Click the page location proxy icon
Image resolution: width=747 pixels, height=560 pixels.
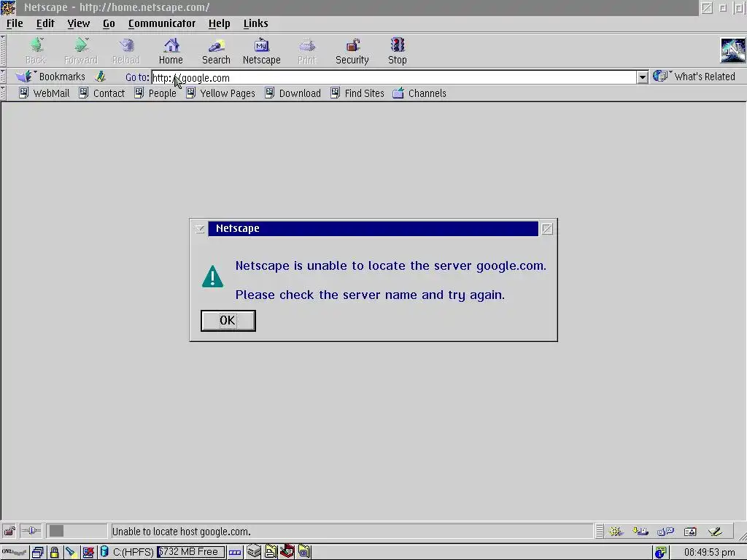pyautogui.click(x=101, y=77)
